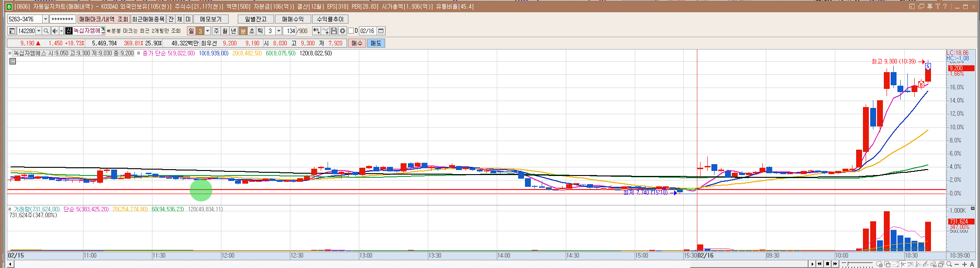Click the title bar pin icon

[x=930, y=6]
